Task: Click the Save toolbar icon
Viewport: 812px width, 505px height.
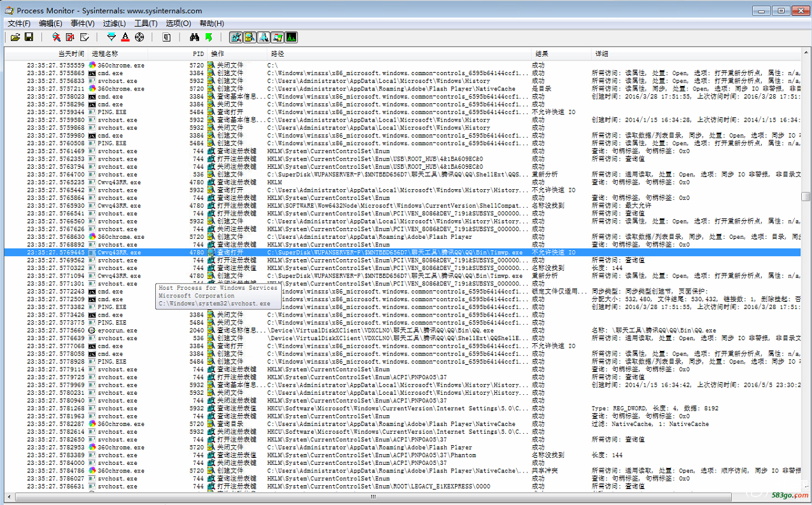Action: tap(29, 38)
